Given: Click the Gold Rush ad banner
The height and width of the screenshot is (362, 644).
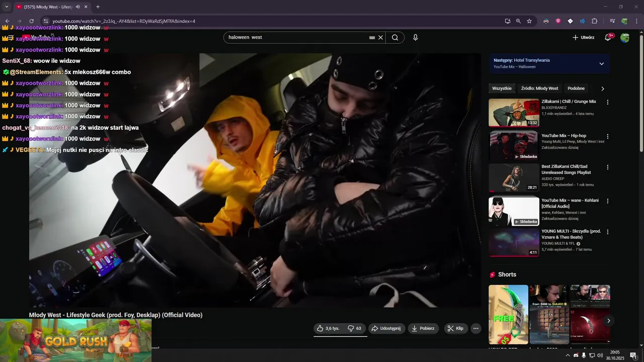Looking at the screenshot, I should click(x=75, y=340).
